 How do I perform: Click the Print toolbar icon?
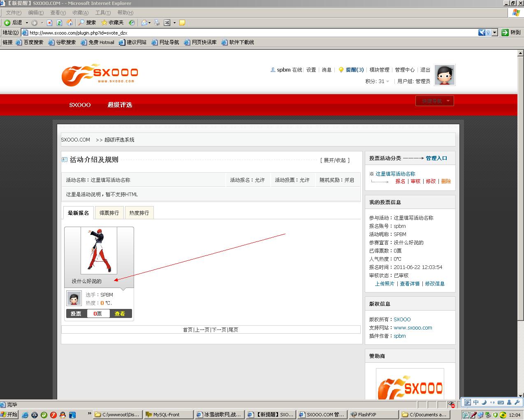click(157, 23)
